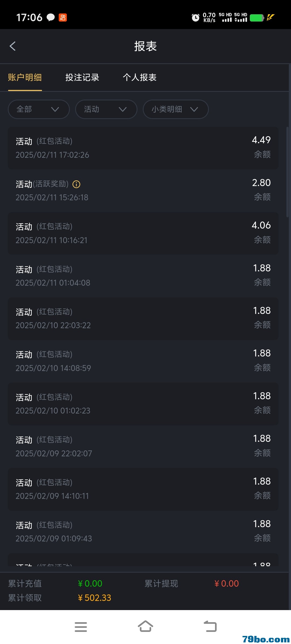Select the 账户明细 tab
The image size is (291, 644).
point(25,78)
